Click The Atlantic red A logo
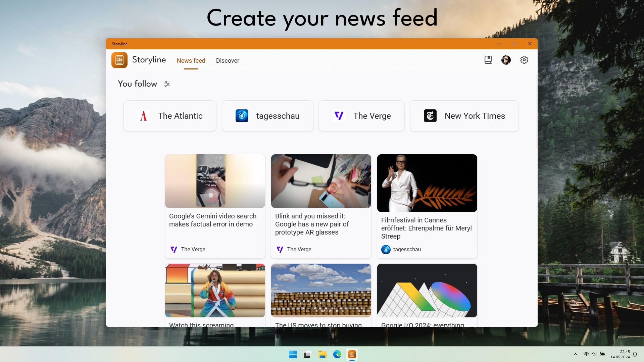 click(144, 116)
